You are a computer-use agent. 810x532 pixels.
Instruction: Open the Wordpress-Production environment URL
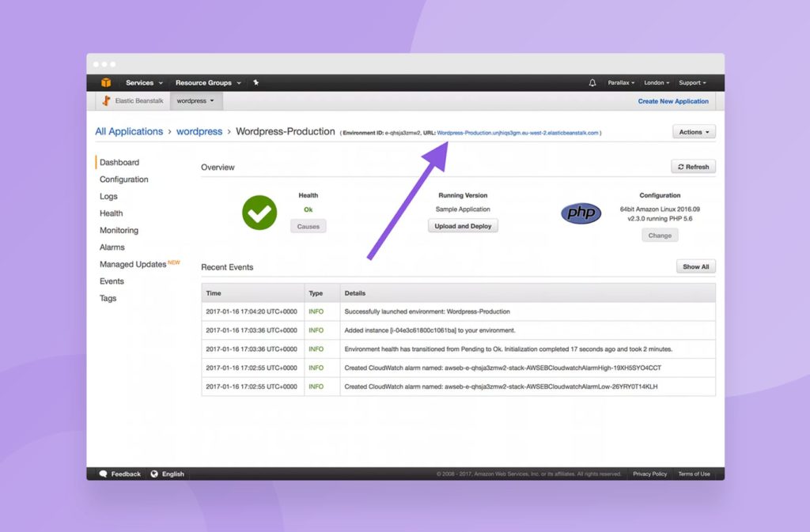517,133
